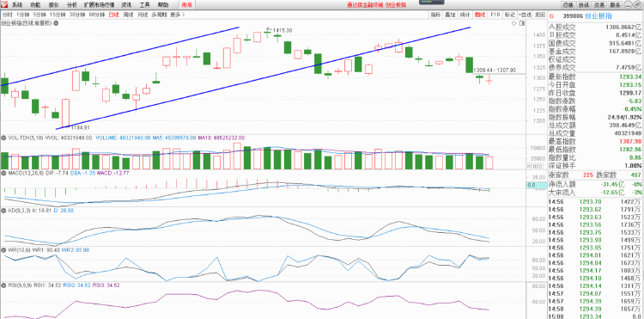Click the 最低指数 value 1282.96
Image resolution: width=644 pixels, height=319 pixels.
pyautogui.click(x=630, y=150)
